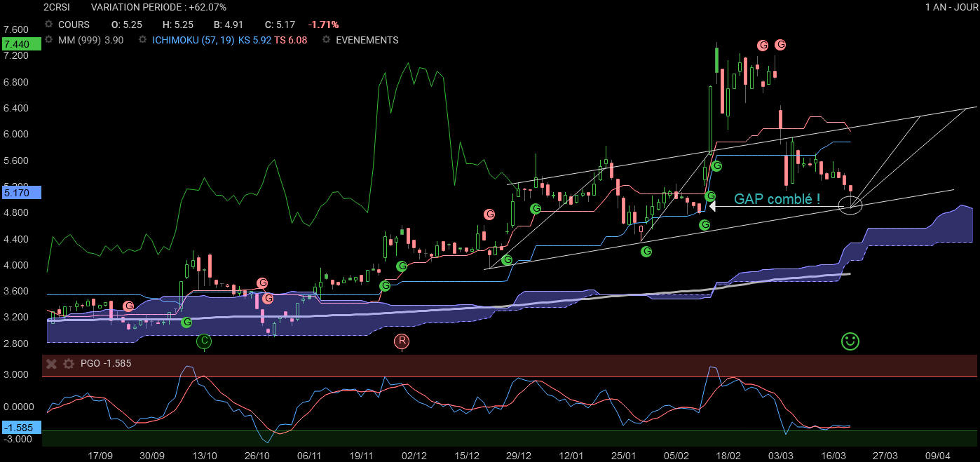The height and width of the screenshot is (462, 980).
Task: Click the 27/03 date label
Action: click(885, 456)
